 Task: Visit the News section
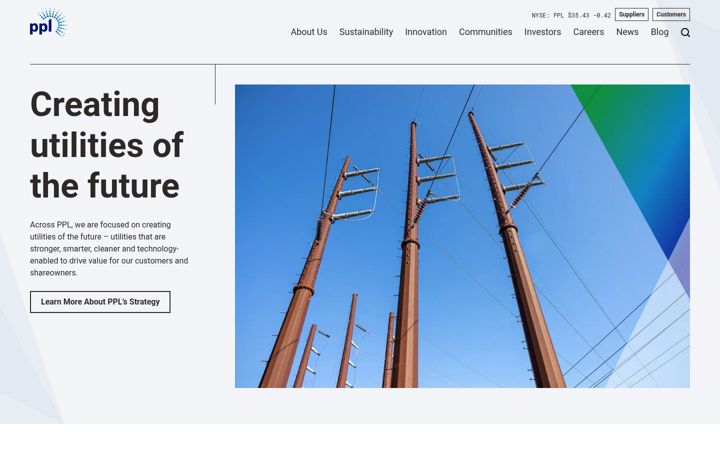[x=627, y=32]
